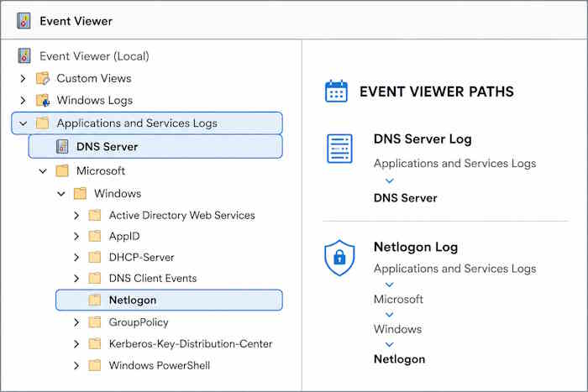Collapse the Windows node in the tree
Screen dimensions: 588x392
(61, 194)
